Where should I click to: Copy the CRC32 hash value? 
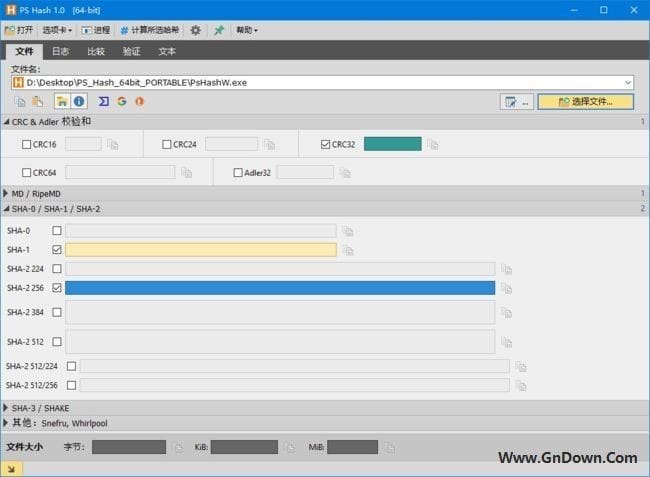[x=433, y=145]
